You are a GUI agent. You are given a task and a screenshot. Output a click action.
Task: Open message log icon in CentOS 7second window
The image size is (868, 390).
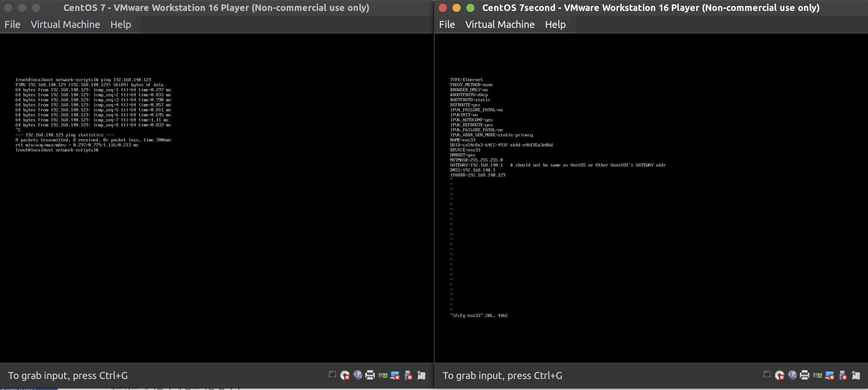856,375
